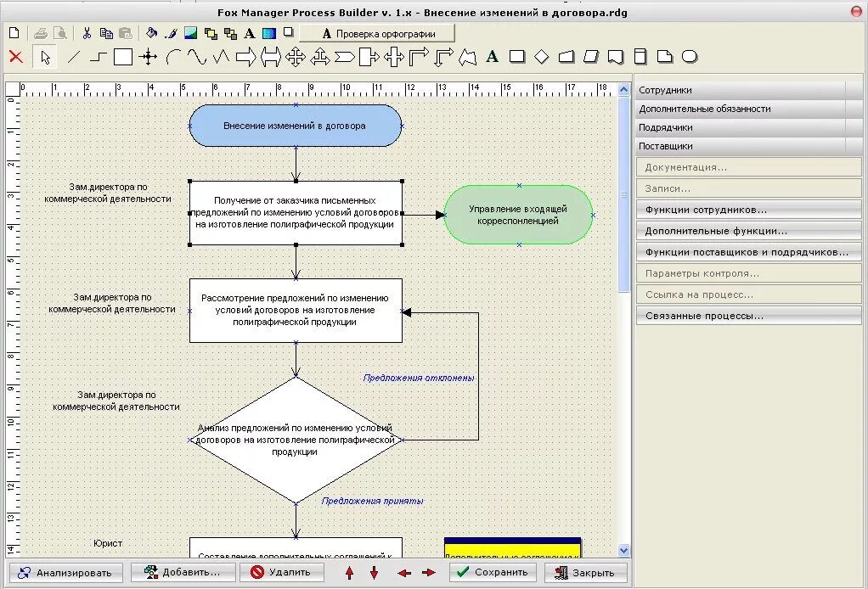Click the red move-down arrow

click(375, 573)
